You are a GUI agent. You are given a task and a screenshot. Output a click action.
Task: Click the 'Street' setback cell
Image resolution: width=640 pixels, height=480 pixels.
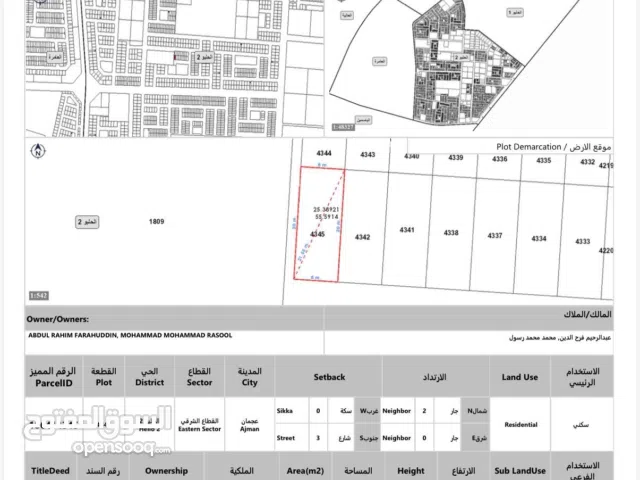[x=285, y=438]
